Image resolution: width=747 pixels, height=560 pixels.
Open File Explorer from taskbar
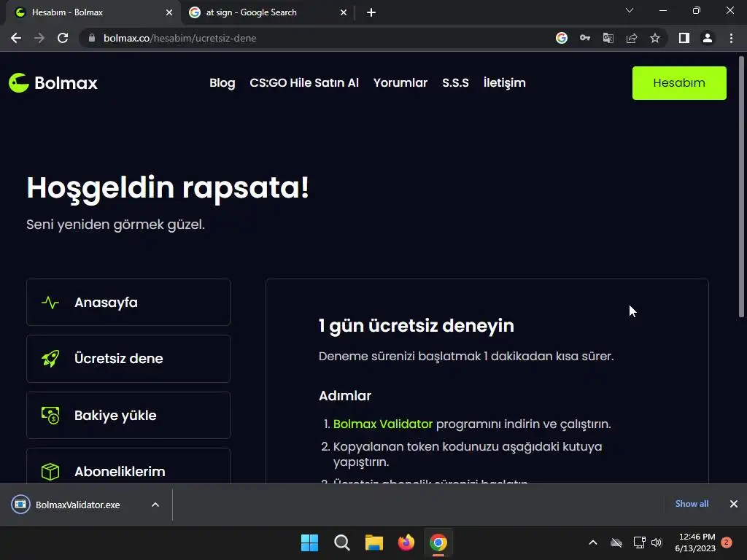coord(374,542)
